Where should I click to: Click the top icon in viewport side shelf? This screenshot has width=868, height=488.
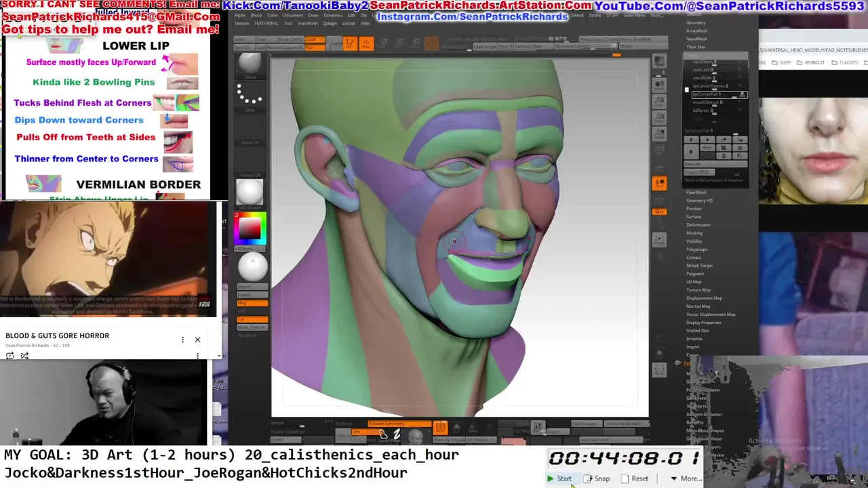click(x=659, y=61)
